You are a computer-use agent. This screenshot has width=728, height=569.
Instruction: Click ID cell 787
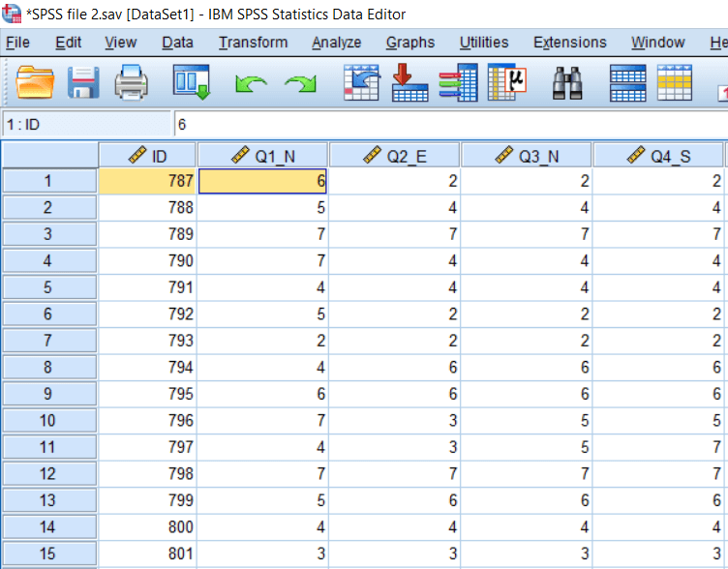[x=147, y=181]
